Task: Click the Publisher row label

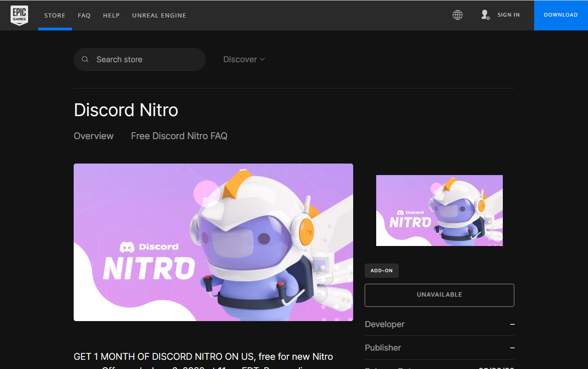Action: (x=383, y=348)
